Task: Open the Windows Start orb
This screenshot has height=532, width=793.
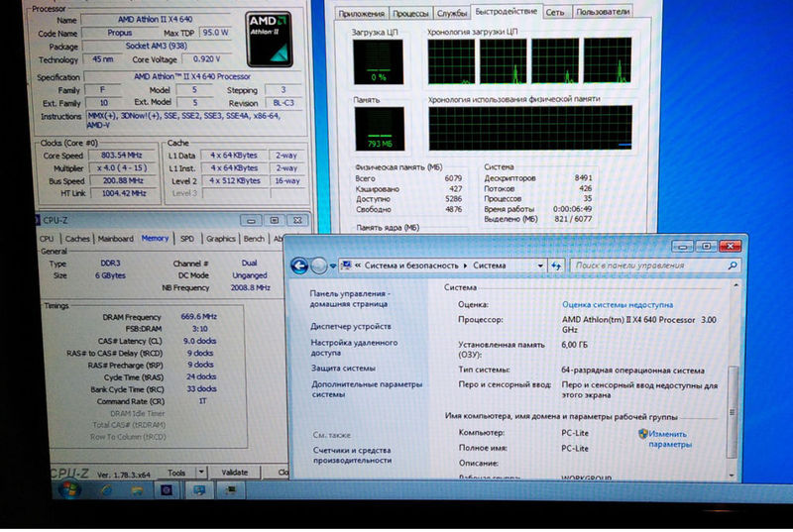Action: pos(68,489)
